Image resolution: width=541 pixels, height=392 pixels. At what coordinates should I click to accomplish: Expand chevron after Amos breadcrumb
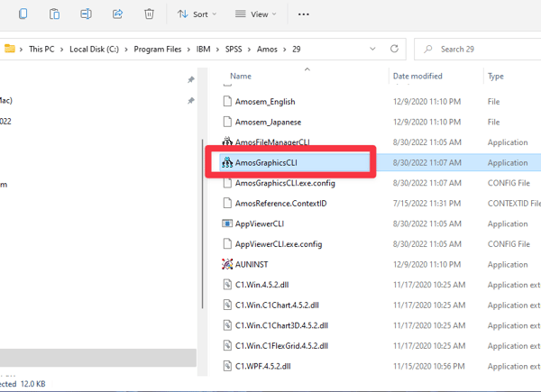(x=285, y=50)
